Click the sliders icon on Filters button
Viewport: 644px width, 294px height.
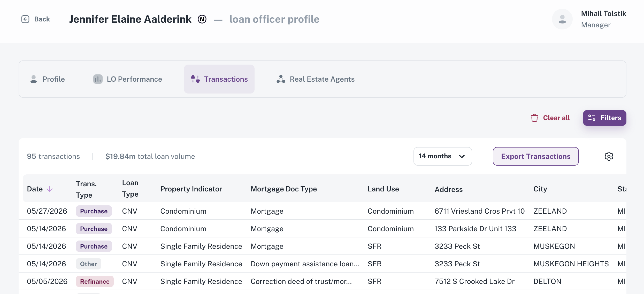click(592, 118)
